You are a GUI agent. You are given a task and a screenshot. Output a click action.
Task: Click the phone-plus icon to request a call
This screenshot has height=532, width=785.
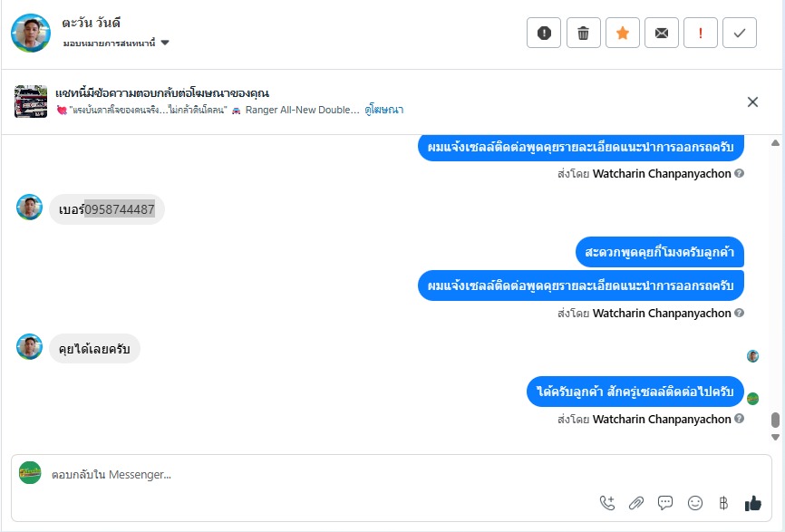coord(607,502)
